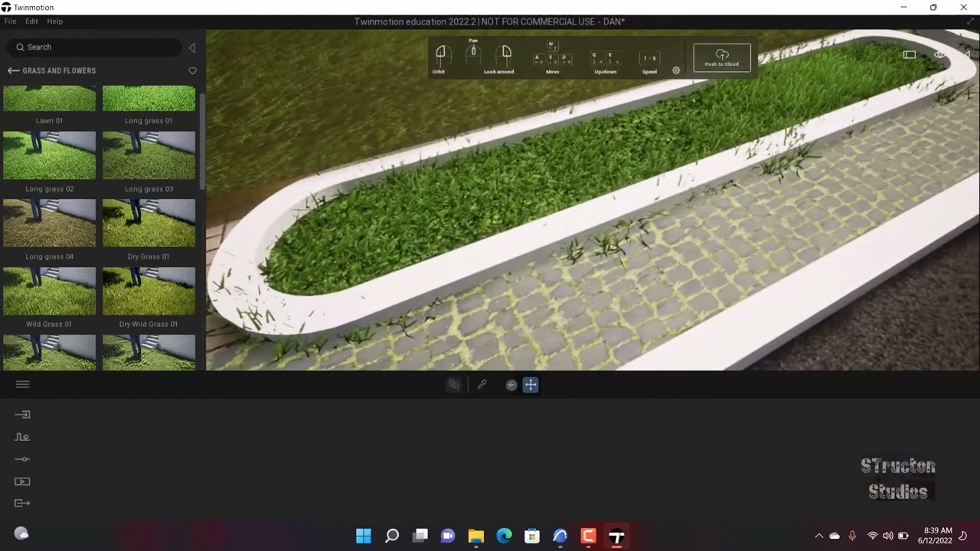Screen dimensions: 980x551
Task: Toggle favorite heart for Grass and Flowers
Action: click(192, 70)
